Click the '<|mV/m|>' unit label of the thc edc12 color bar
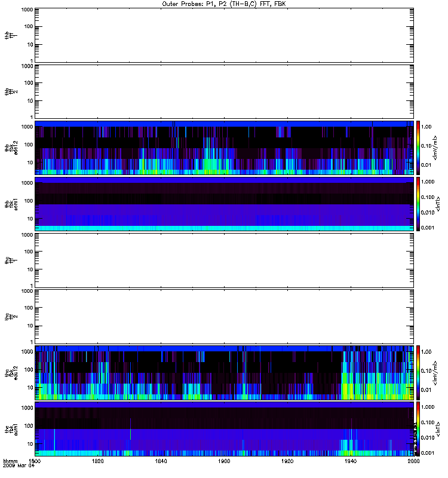 point(435,373)
